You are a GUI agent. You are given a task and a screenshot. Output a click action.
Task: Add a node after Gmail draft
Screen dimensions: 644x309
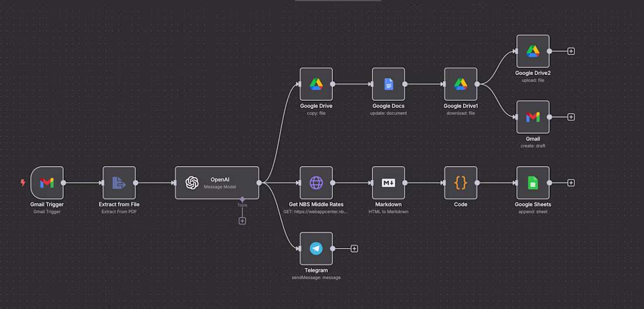[571, 117]
